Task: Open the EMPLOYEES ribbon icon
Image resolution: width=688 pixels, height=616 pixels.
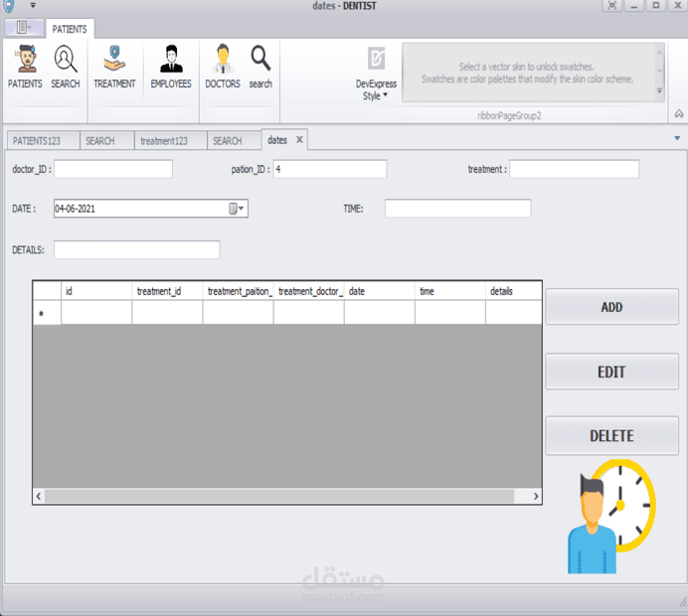Action: [x=171, y=67]
